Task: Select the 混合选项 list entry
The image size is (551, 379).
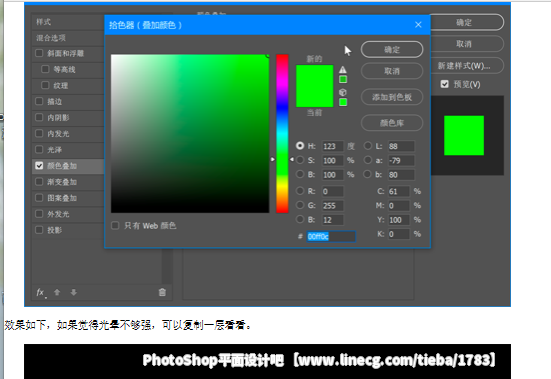Action: click(x=67, y=38)
